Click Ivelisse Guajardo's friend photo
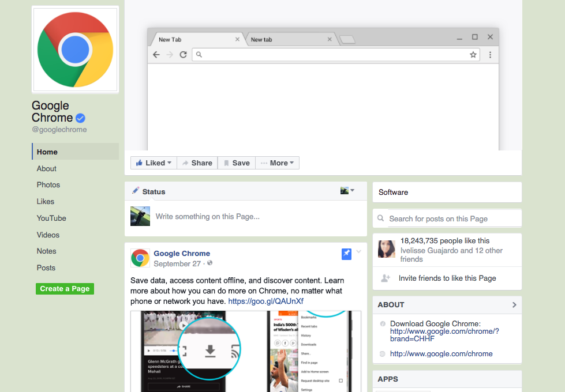This screenshot has height=392, width=565. (x=387, y=249)
